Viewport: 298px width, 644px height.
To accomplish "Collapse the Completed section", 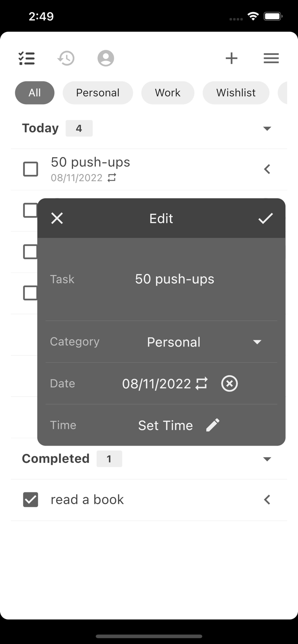I will [267, 459].
